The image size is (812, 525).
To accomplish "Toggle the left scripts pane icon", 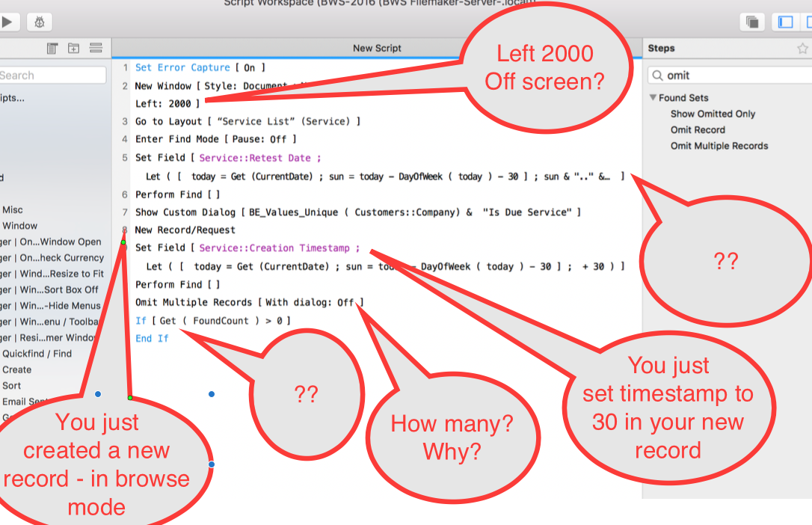I will [786, 22].
